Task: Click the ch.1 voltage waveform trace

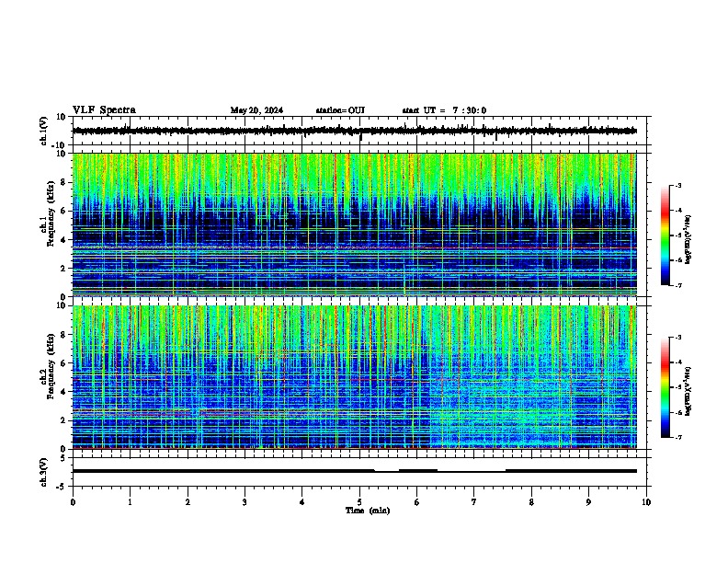Action: (355, 131)
